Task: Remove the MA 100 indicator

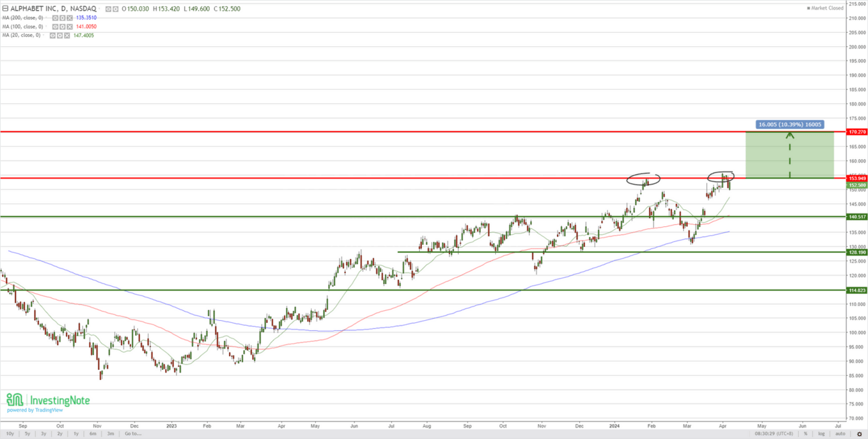Action: [70, 27]
